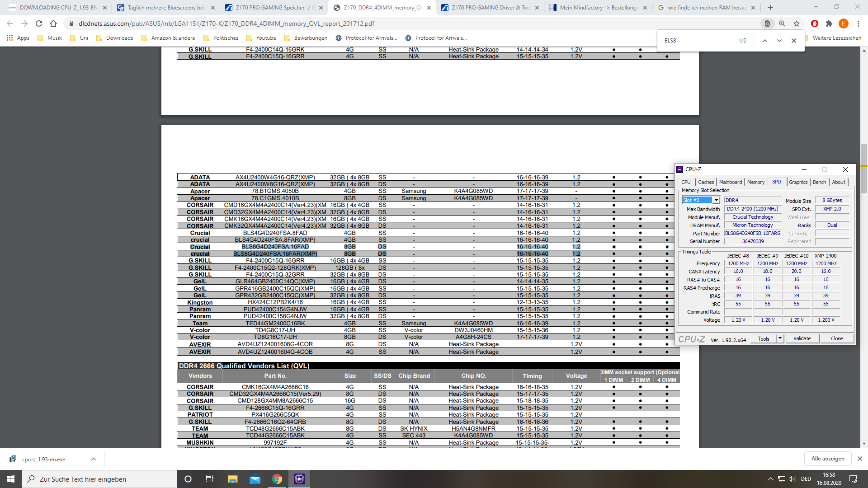
Task: Click the Alle anzeigen downloads button
Action: tap(828, 459)
